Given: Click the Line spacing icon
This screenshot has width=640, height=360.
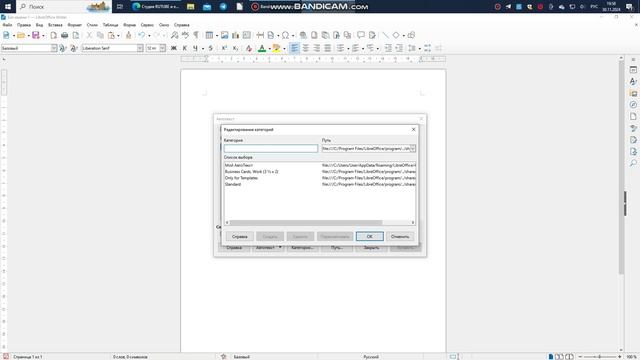Looking at the screenshot, I should click(x=412, y=48).
